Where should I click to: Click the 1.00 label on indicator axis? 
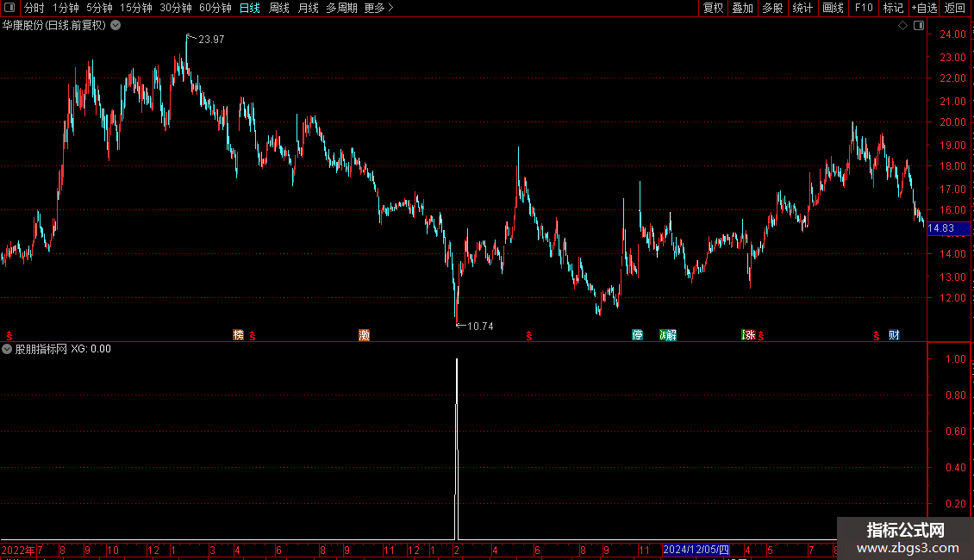(955, 359)
